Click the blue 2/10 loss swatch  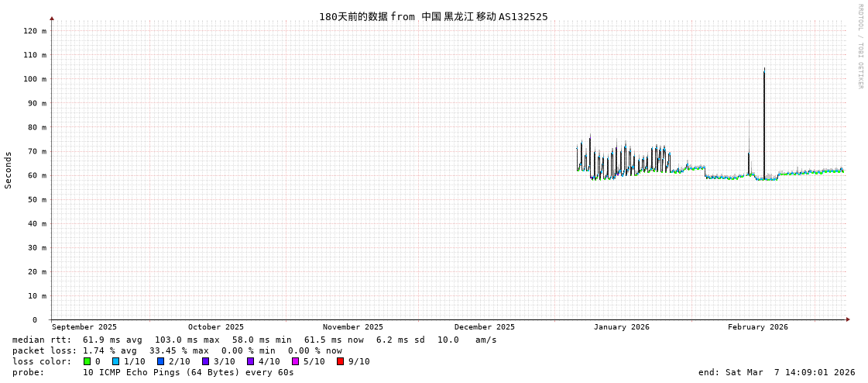[x=160, y=361]
